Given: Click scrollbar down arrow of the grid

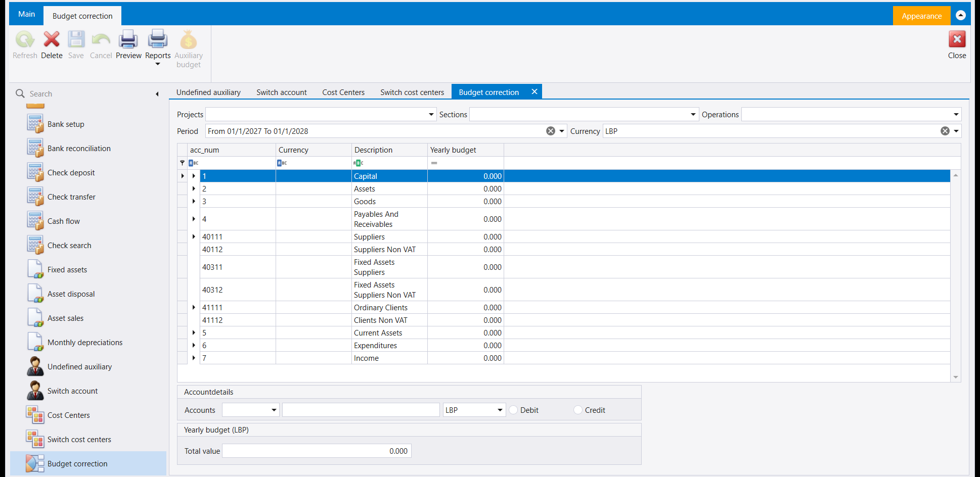Looking at the screenshot, I should [x=955, y=377].
